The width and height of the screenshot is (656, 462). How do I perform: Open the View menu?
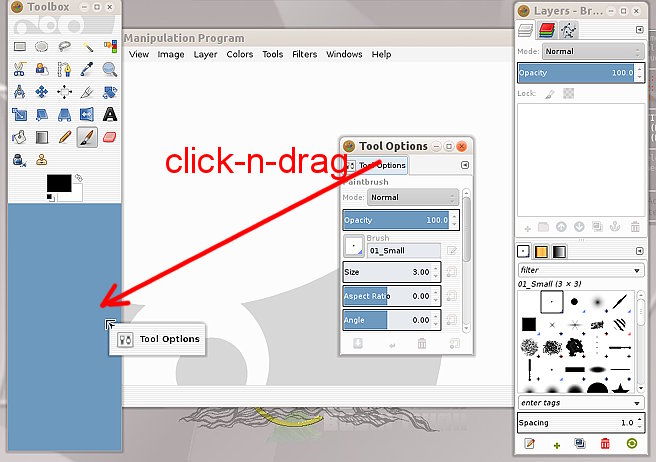tap(139, 54)
